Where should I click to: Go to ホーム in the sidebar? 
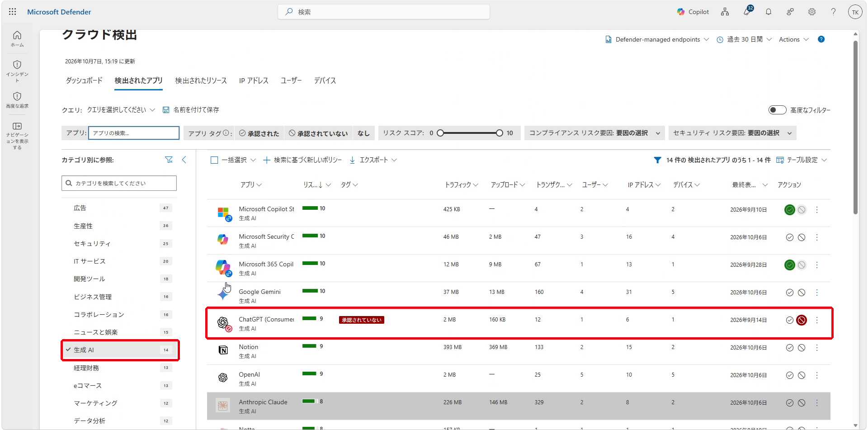(17, 39)
